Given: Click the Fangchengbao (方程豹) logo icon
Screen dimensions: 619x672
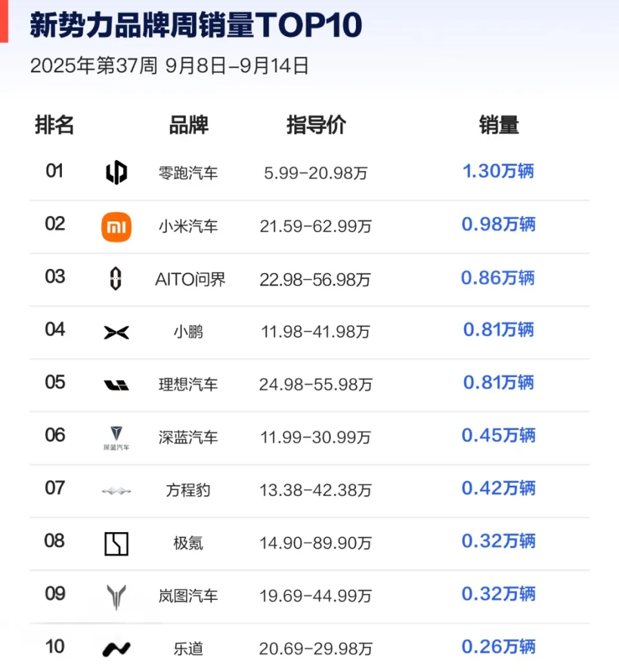Looking at the screenshot, I should [x=116, y=490].
